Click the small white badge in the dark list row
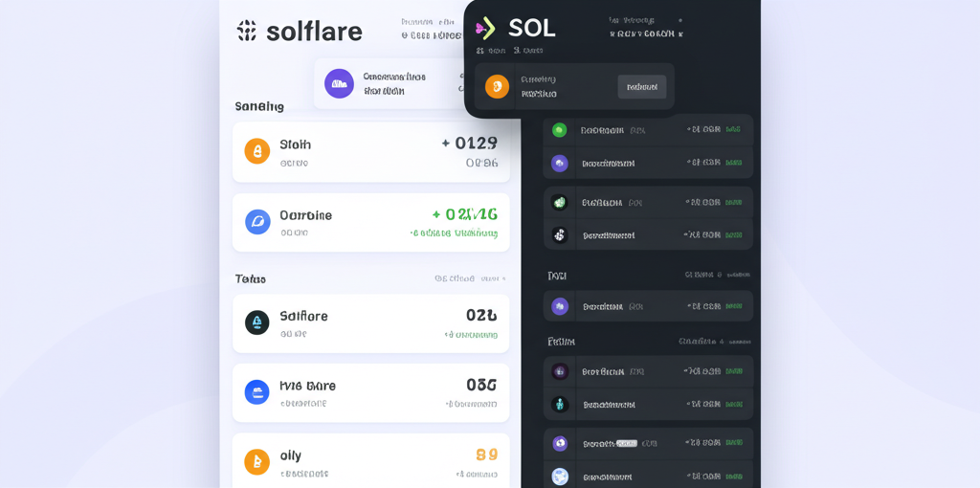 coord(627,444)
